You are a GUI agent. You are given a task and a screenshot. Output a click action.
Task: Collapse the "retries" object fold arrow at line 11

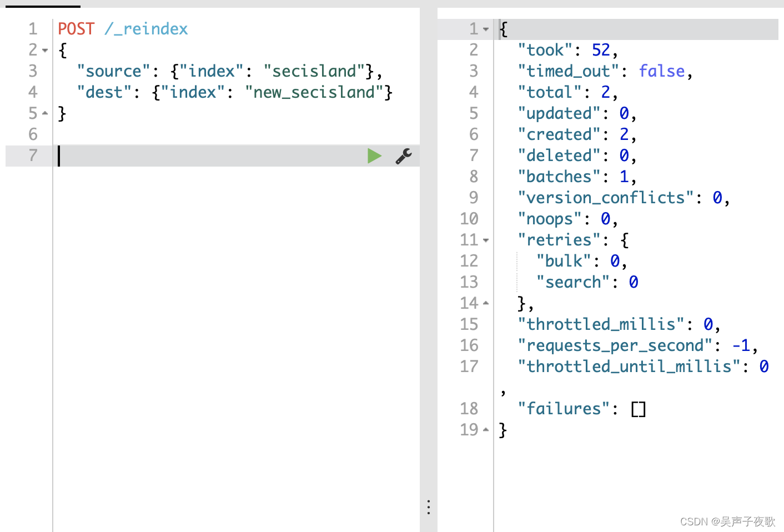486,240
